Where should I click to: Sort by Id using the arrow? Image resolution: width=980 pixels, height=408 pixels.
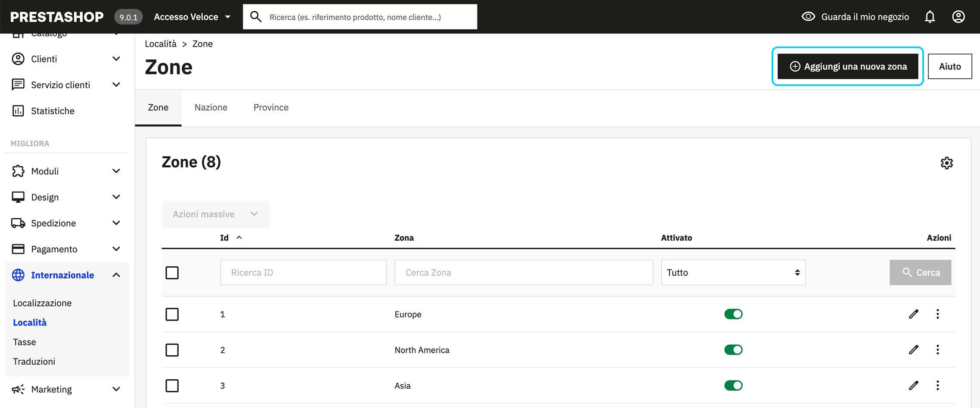[239, 238]
